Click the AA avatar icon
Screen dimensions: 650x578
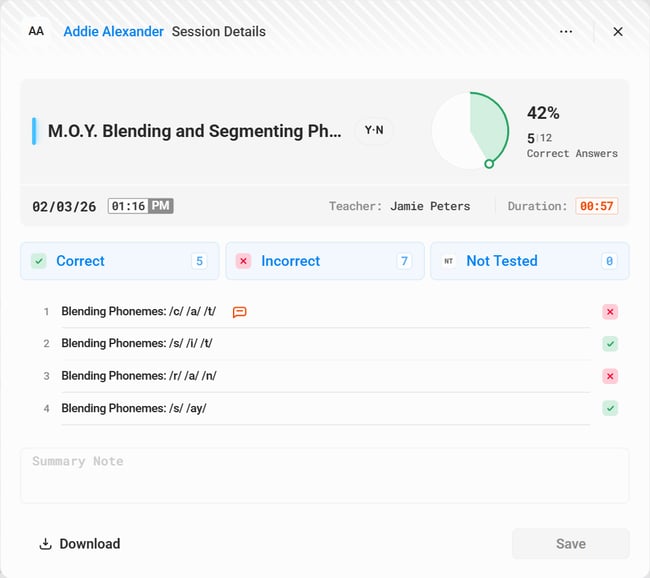point(36,32)
